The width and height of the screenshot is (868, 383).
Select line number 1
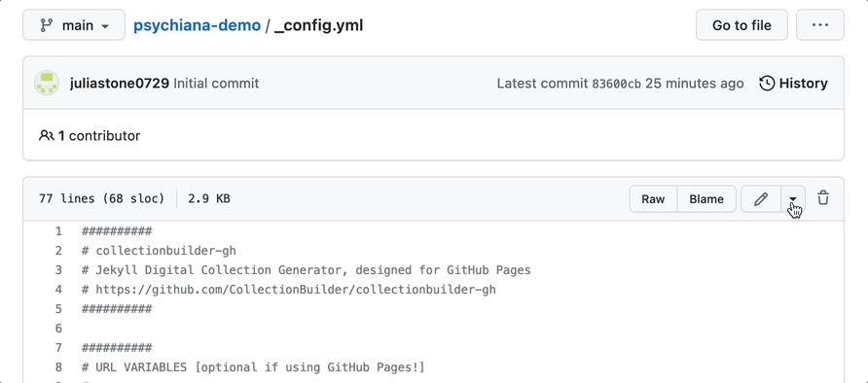(58, 231)
